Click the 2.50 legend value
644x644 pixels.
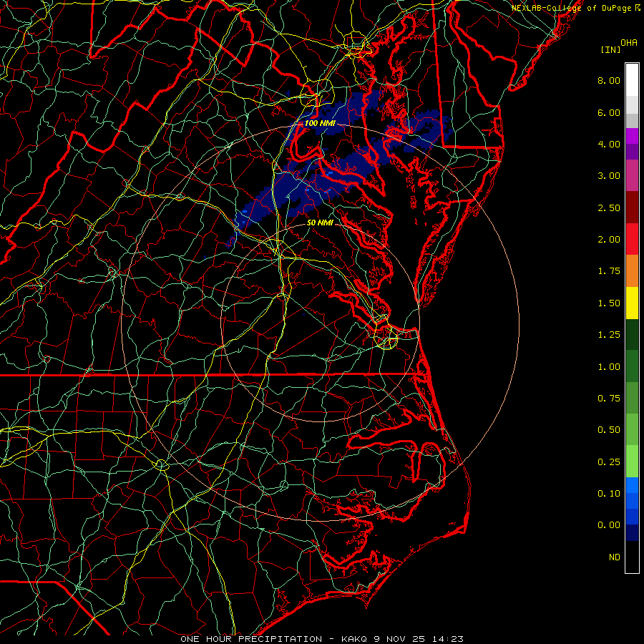(609, 208)
